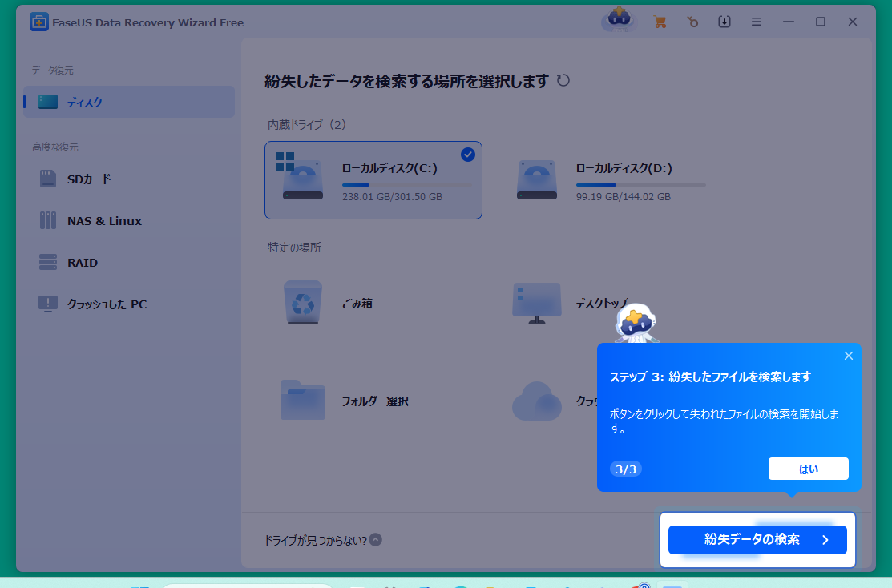
Task: Click the SD card icon in sidebar
Action: pos(48,179)
